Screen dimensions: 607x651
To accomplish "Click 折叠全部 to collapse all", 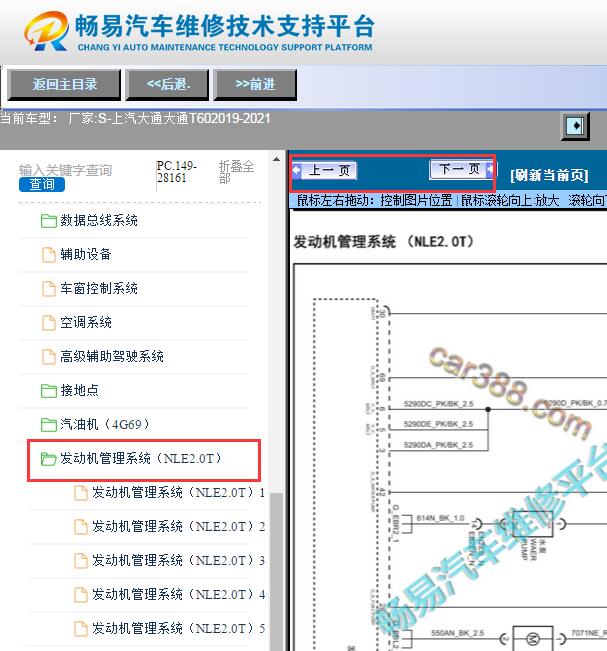I will 236,172.
